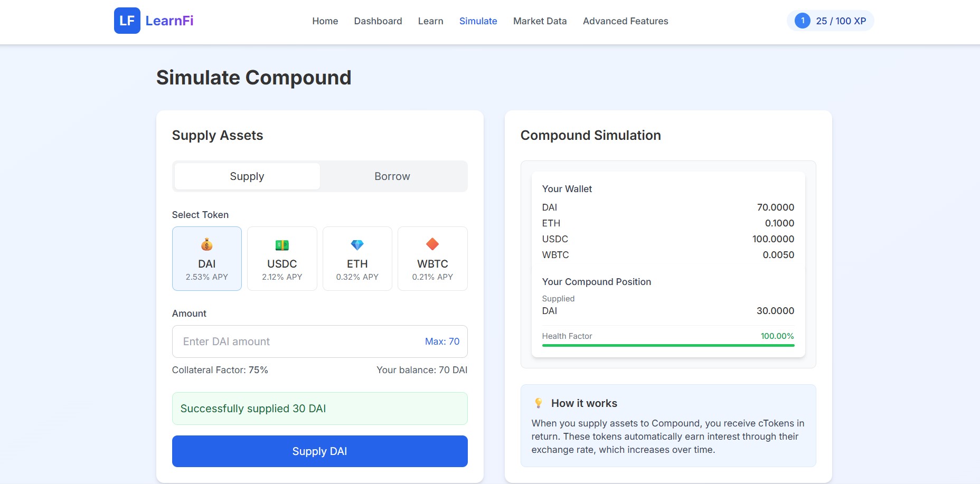This screenshot has height=484, width=980.
Task: Open the Home nav item
Action: pos(325,21)
